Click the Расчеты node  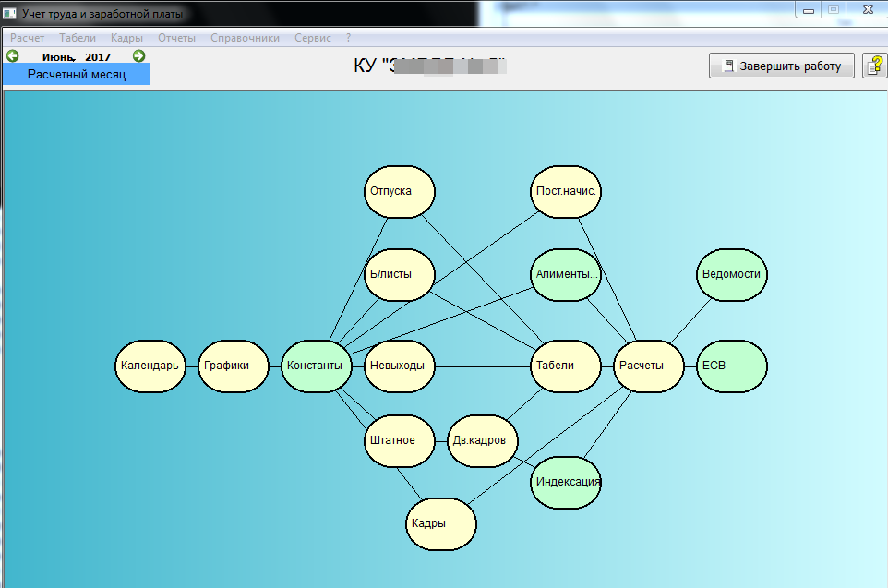tap(648, 366)
